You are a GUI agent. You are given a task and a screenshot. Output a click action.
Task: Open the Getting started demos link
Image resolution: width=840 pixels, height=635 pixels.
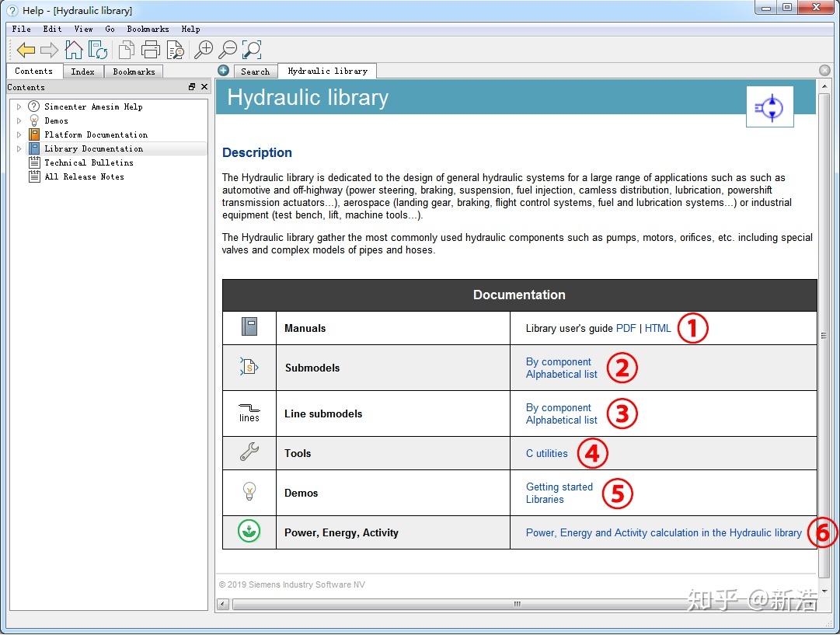(559, 487)
